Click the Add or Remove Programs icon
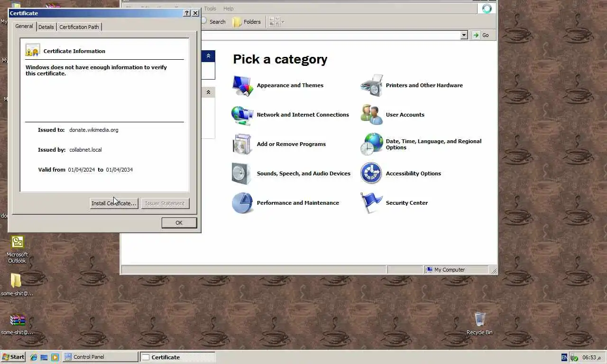The width and height of the screenshot is (607, 364). coord(242,144)
